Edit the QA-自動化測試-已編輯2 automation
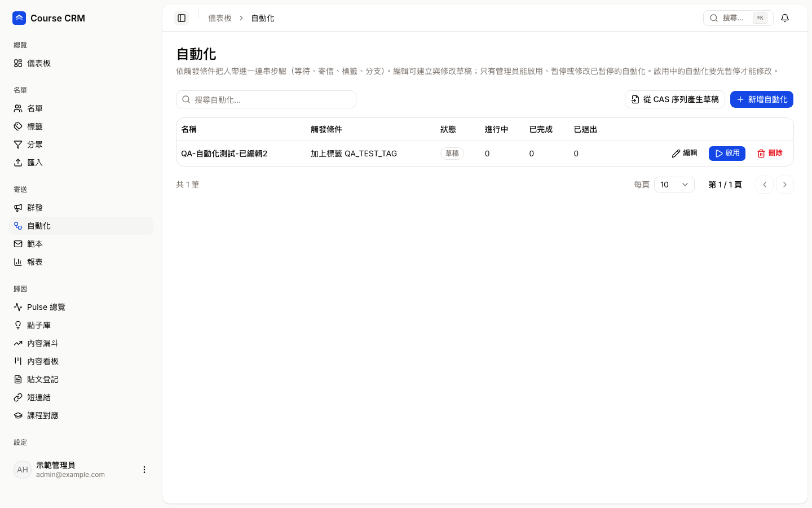Viewport: 812px width, 508px height. 685,153
